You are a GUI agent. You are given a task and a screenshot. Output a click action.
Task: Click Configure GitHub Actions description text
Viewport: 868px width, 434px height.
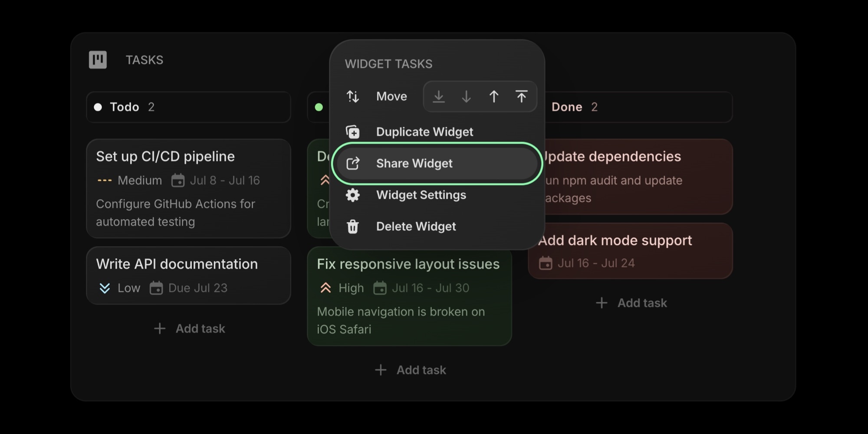pyautogui.click(x=175, y=213)
